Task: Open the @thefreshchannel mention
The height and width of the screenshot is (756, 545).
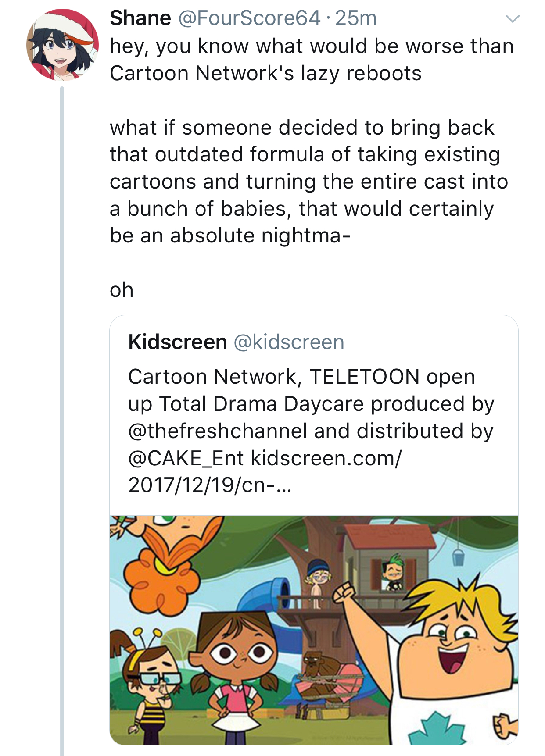Action: coord(218,431)
